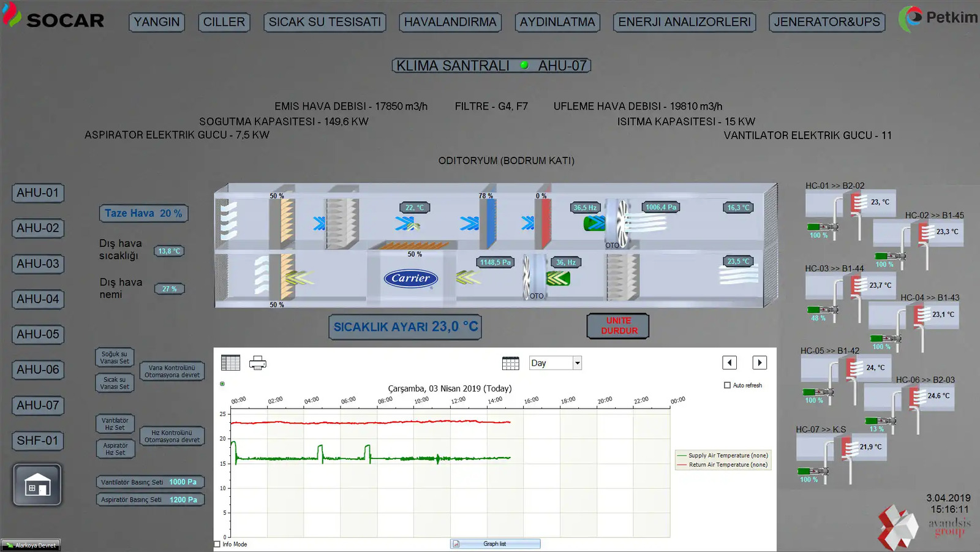Print the temperature trend chart
Viewport: 980px width, 552px height.
pos(258,363)
